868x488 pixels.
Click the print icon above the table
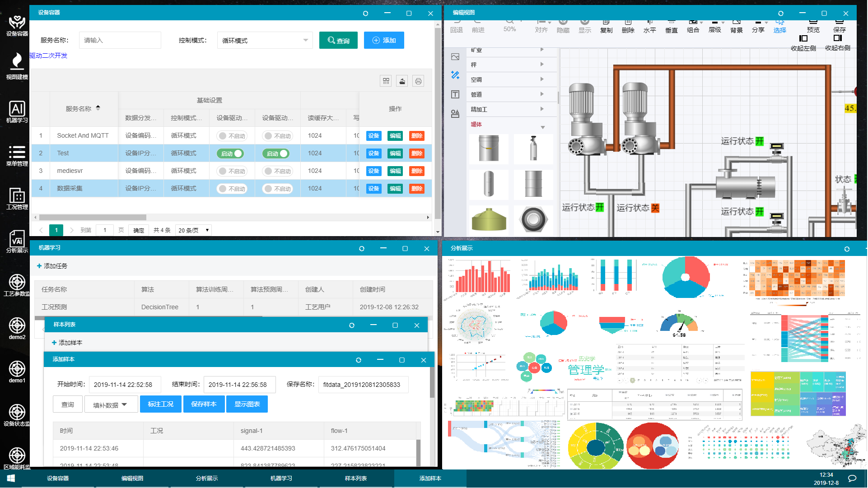point(418,81)
